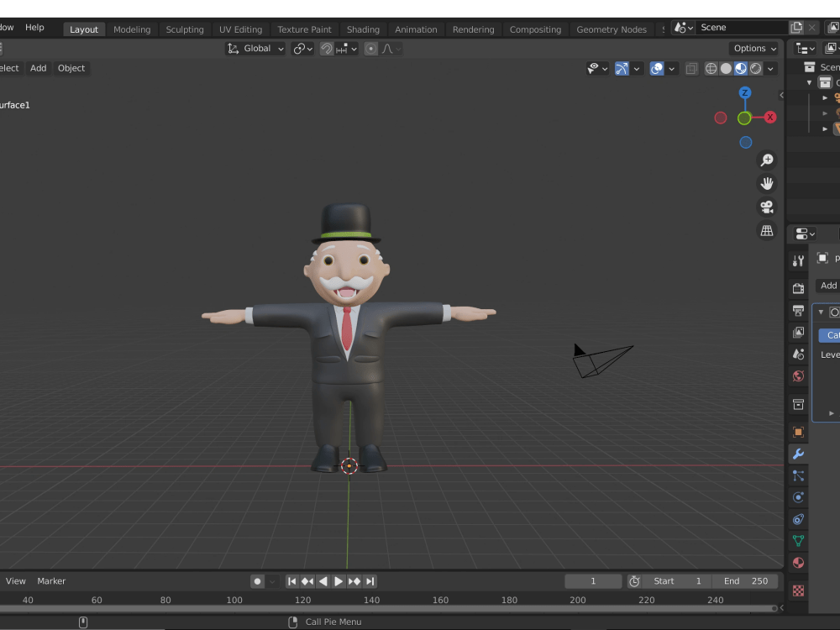
Task: Open the Collection properties tab
Action: [x=798, y=405]
